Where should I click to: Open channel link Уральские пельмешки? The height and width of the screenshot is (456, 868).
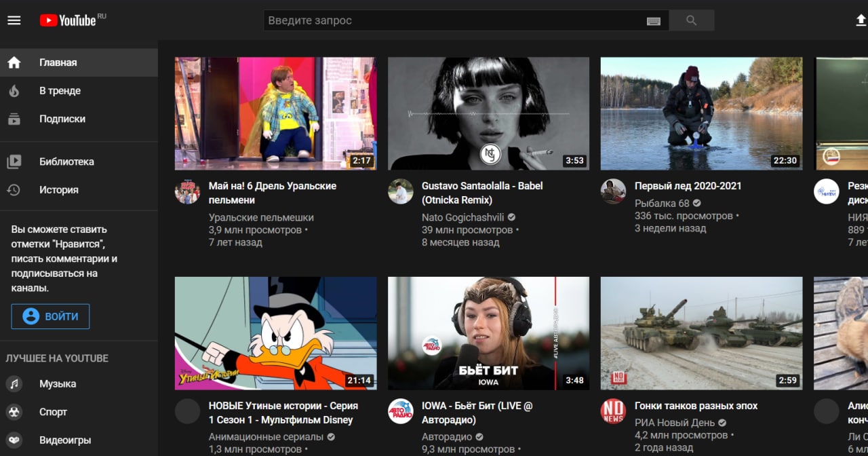point(261,218)
